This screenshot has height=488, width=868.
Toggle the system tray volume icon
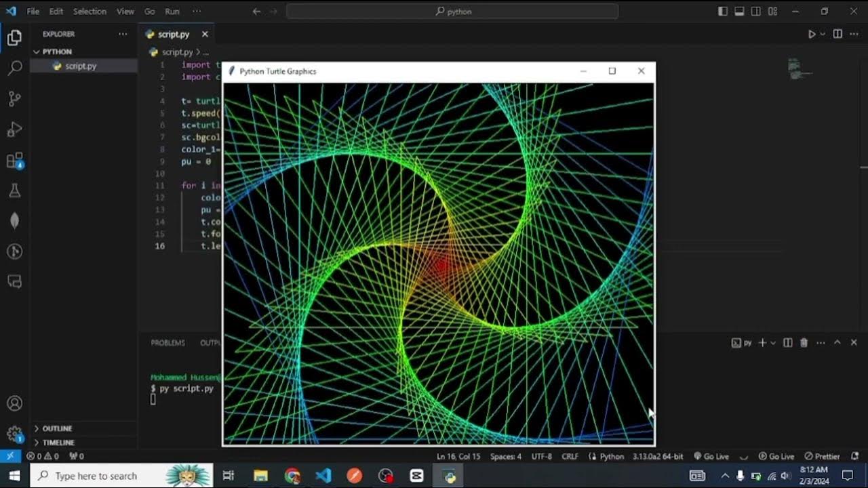(x=786, y=476)
